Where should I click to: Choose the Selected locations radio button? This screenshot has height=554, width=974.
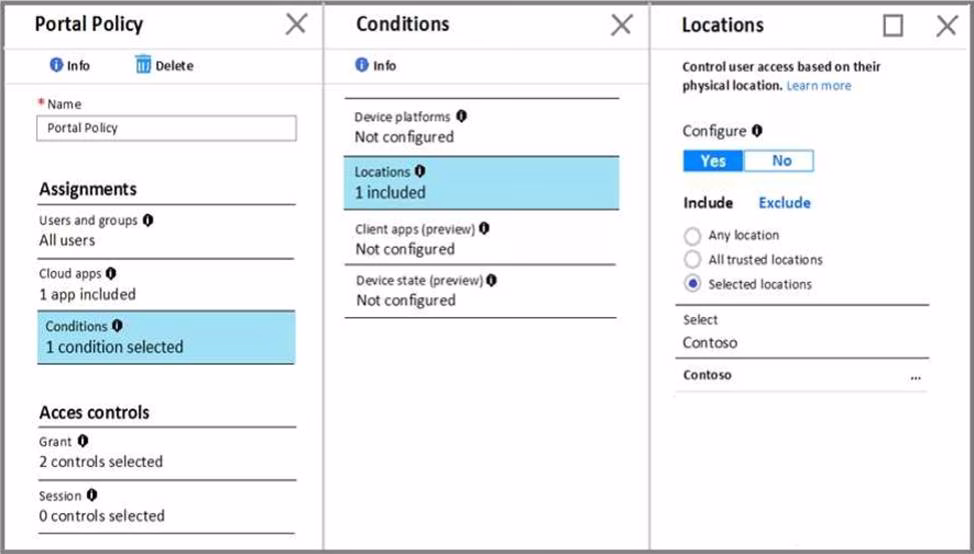pos(692,284)
